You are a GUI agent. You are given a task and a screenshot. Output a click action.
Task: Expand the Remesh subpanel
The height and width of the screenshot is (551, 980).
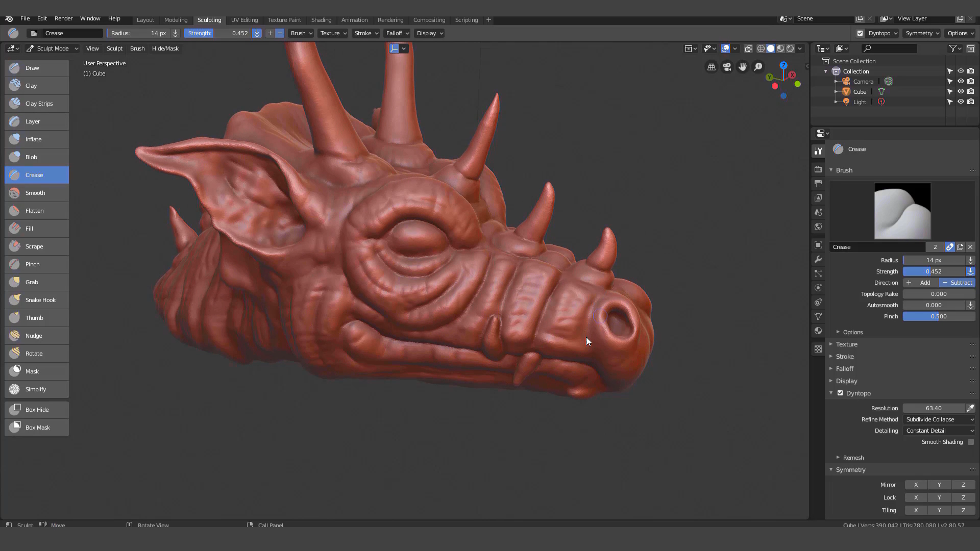pyautogui.click(x=853, y=458)
